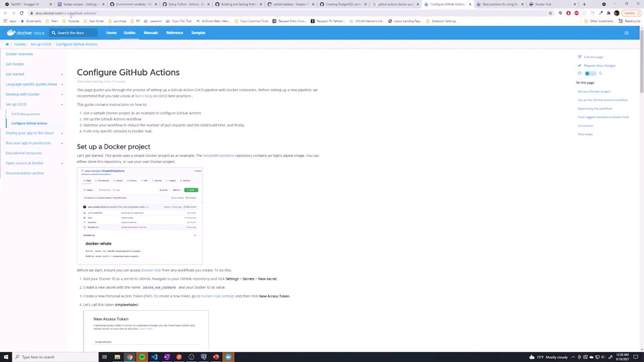Click the moon night-mode icon
Screen dimensions: 644x362
pyautogui.click(x=601, y=73)
